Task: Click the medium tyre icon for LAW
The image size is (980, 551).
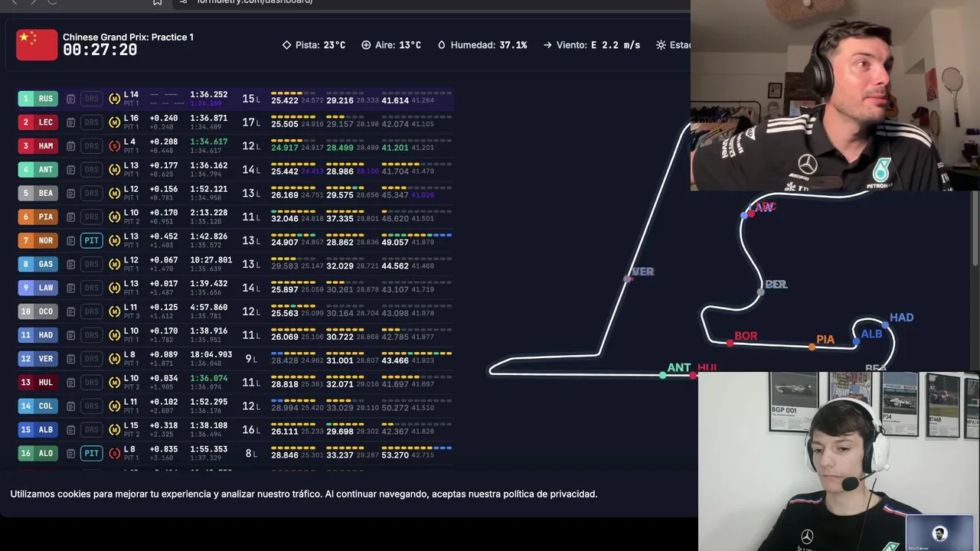Action: [114, 288]
